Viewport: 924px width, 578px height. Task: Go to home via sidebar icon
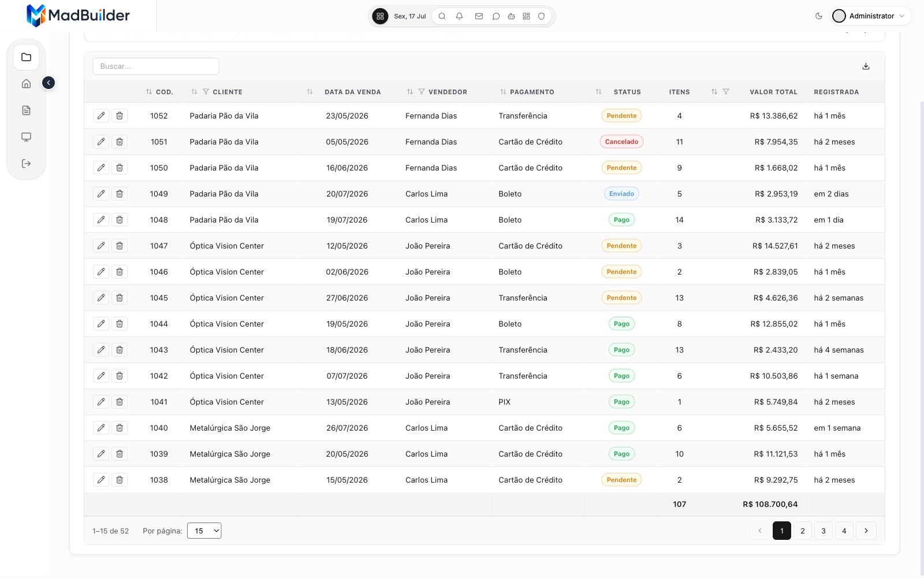(x=26, y=84)
